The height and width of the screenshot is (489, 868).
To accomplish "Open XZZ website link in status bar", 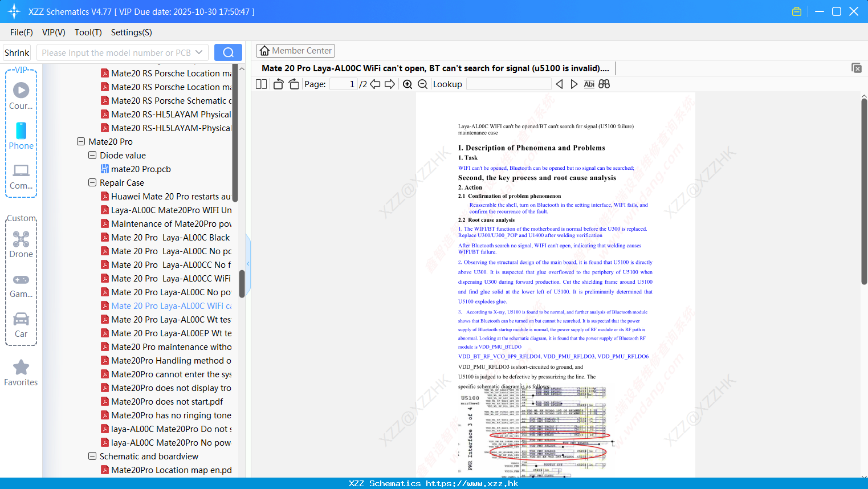I will (x=472, y=483).
